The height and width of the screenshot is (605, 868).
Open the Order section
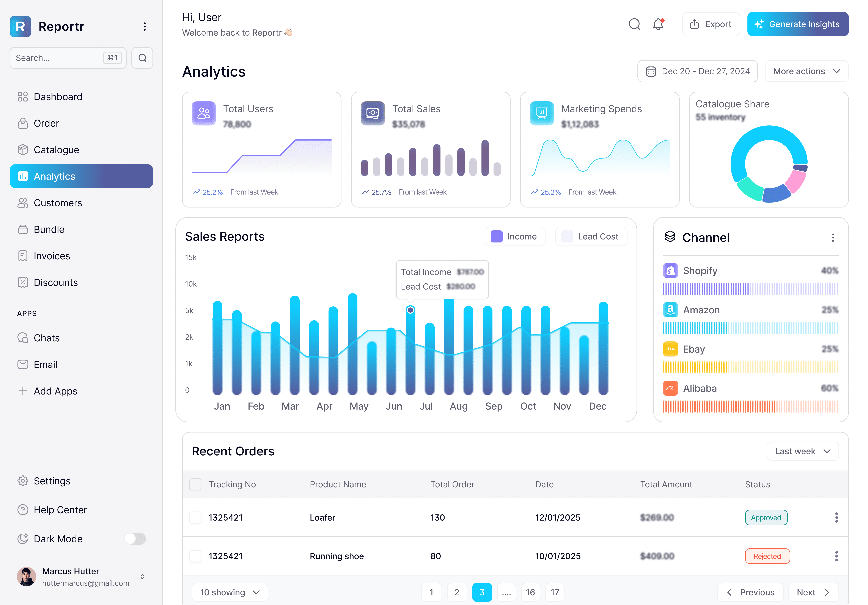click(x=81, y=123)
